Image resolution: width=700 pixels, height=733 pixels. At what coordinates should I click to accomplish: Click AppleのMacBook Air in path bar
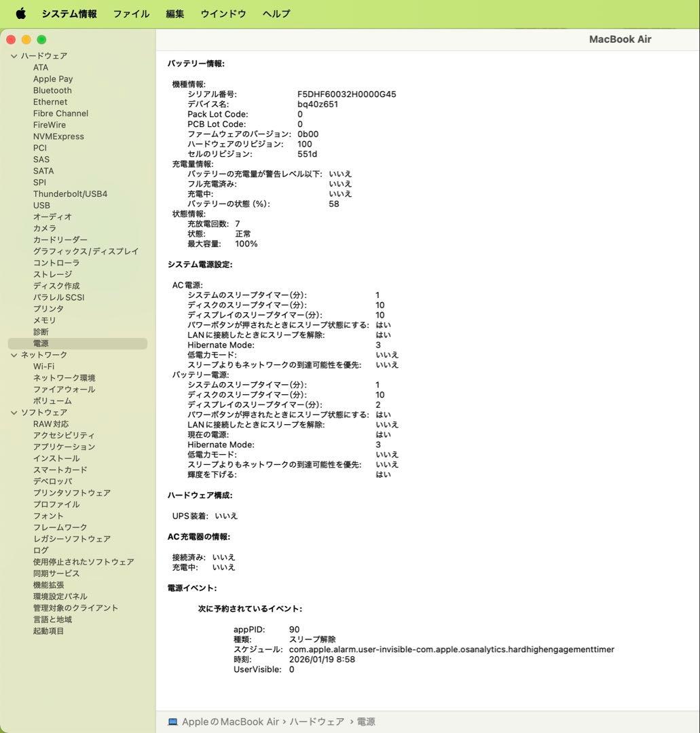[230, 722]
